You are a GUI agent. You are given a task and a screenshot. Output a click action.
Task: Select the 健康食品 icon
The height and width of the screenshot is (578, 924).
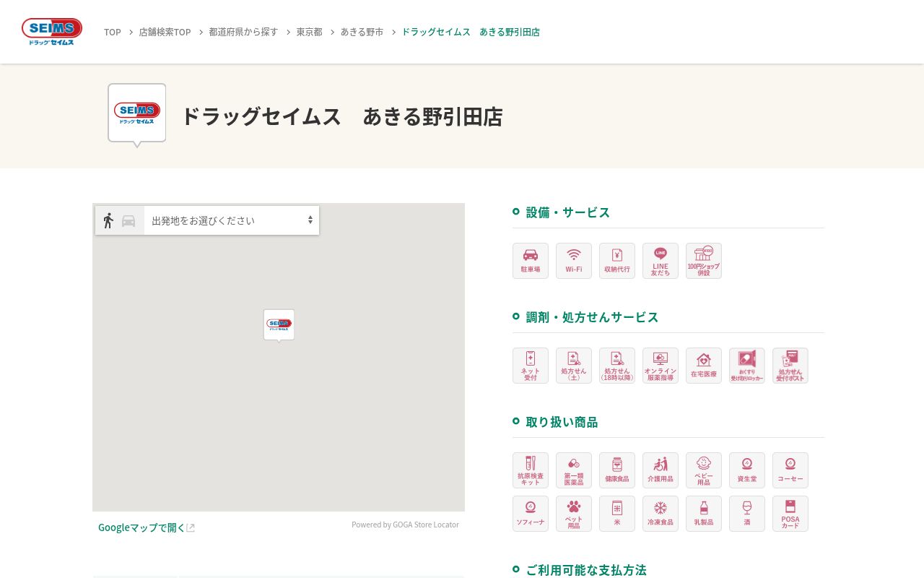coord(617,470)
